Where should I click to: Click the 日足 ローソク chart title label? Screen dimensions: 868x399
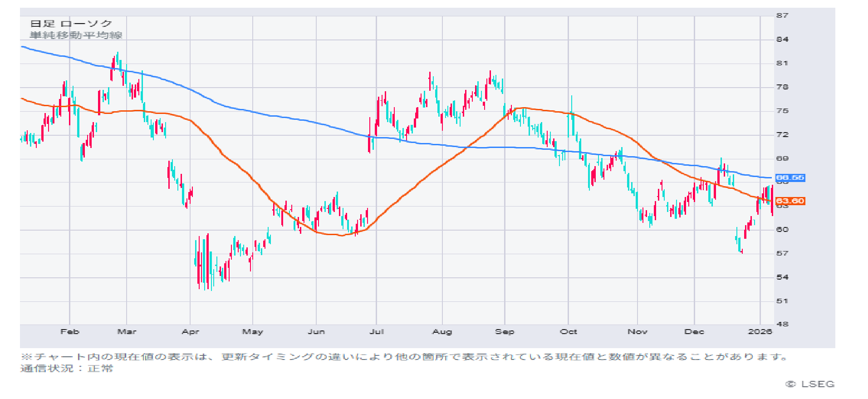(71, 24)
